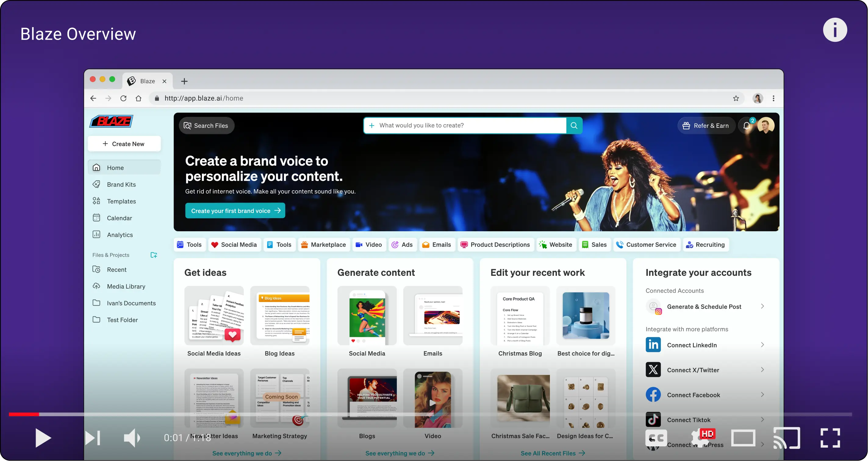Image resolution: width=868 pixels, height=461 pixels.
Task: Click the teal search magnifier icon
Action: (x=574, y=125)
